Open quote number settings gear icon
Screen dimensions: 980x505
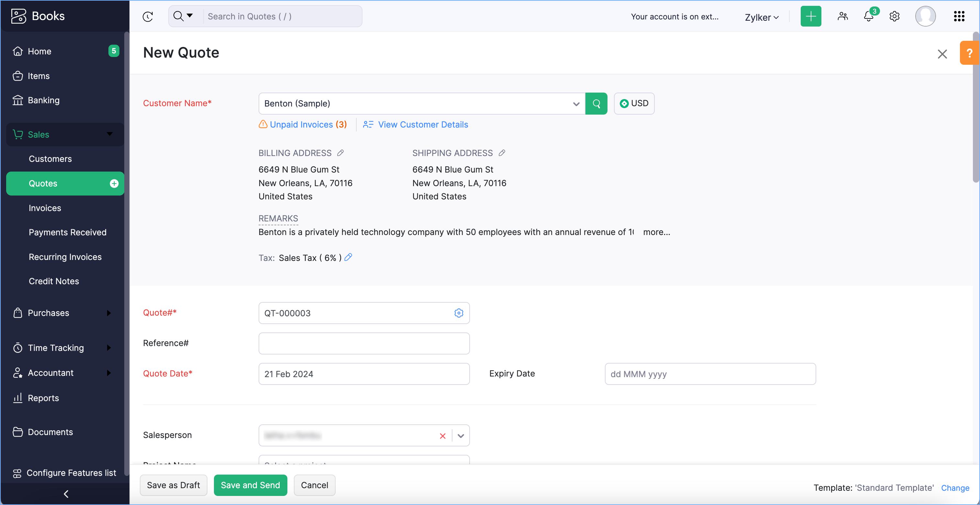459,313
